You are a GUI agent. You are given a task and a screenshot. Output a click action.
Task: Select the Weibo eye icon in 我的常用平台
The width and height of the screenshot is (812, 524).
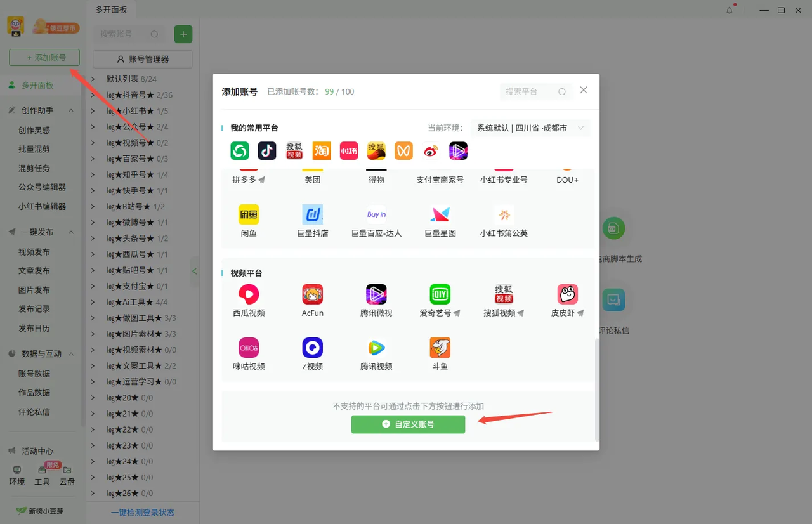click(431, 150)
